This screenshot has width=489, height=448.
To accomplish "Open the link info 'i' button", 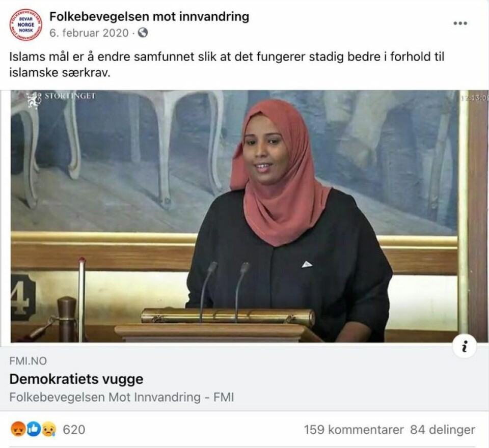I will coord(465,346).
